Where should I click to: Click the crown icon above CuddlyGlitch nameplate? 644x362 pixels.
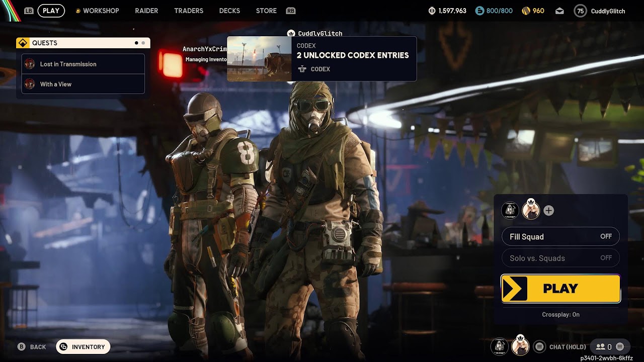291,34
